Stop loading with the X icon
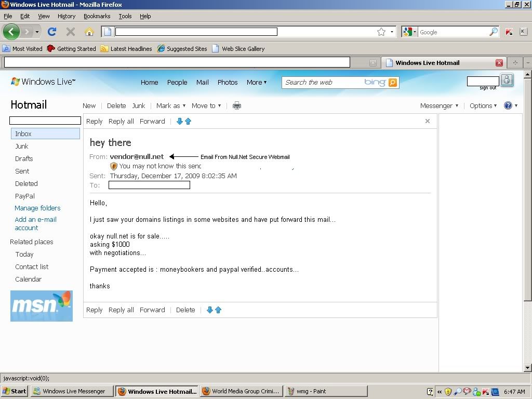This screenshot has height=399, width=532. pyautogui.click(x=71, y=32)
